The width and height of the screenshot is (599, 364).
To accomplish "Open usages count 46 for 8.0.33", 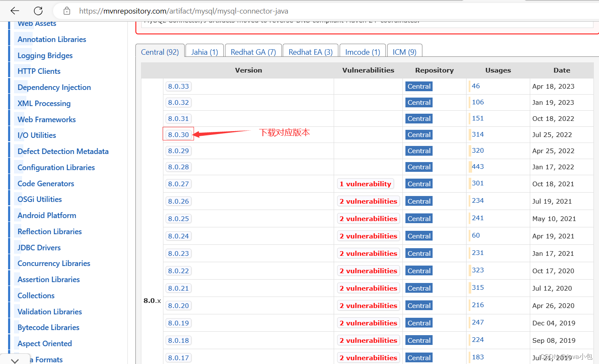I will tap(475, 86).
